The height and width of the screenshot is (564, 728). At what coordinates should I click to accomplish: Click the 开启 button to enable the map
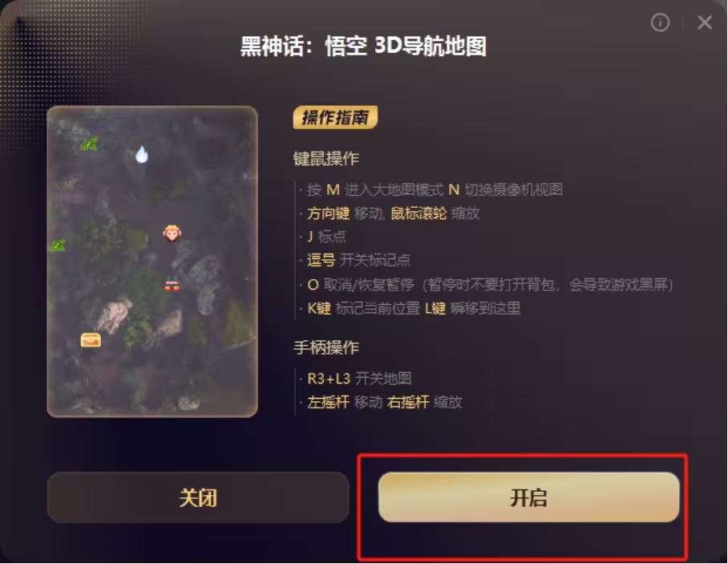point(529,497)
